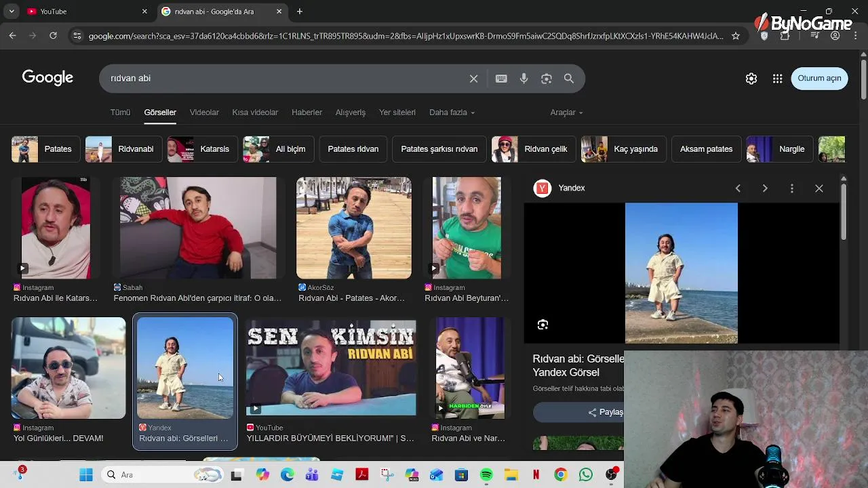Viewport: 868px width, 488px height.
Task: Select the Kısa videolar tab
Action: tap(255, 113)
